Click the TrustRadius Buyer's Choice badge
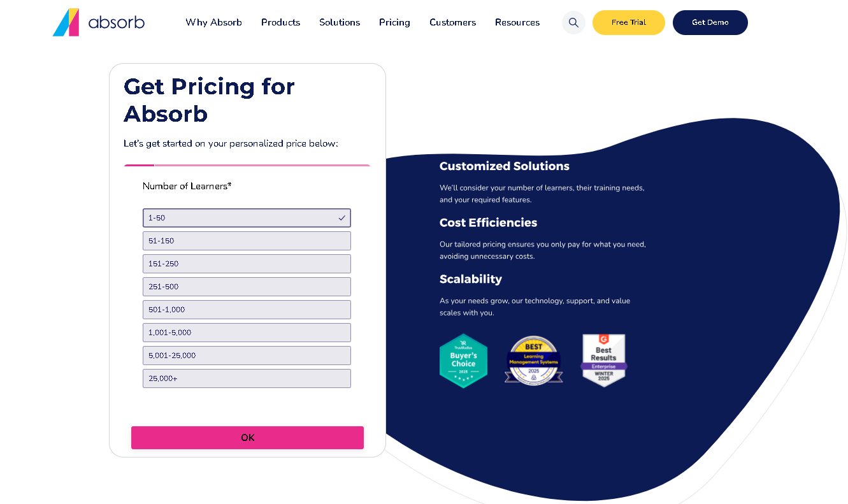 [463, 361]
